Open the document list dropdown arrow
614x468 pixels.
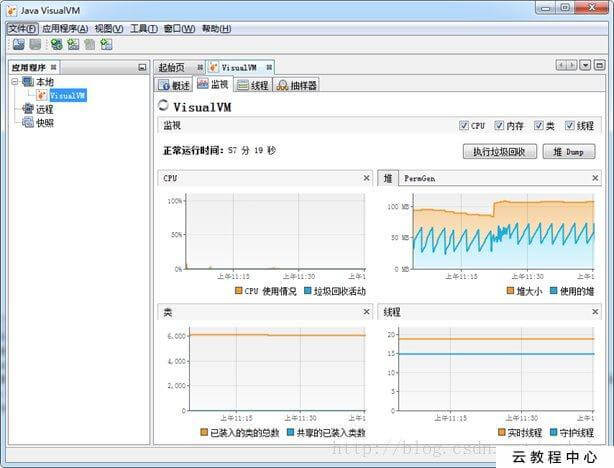tap(585, 65)
